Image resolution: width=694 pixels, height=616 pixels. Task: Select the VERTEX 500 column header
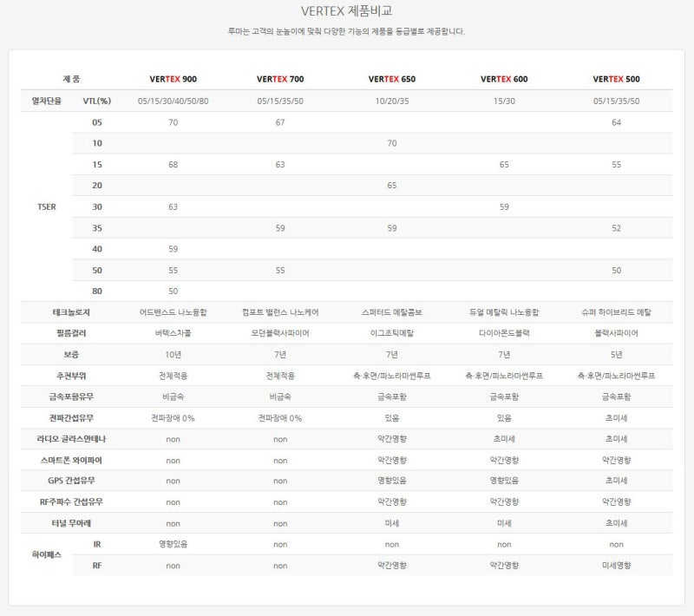[x=616, y=79]
